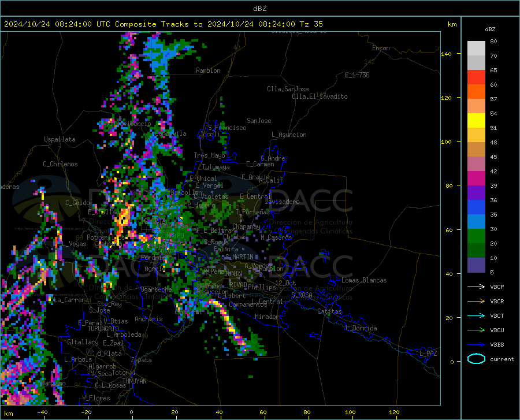Viewport: 520px width, 420px height.
Task: Click the orange VBCR arrow in legend
Action: 476,301
